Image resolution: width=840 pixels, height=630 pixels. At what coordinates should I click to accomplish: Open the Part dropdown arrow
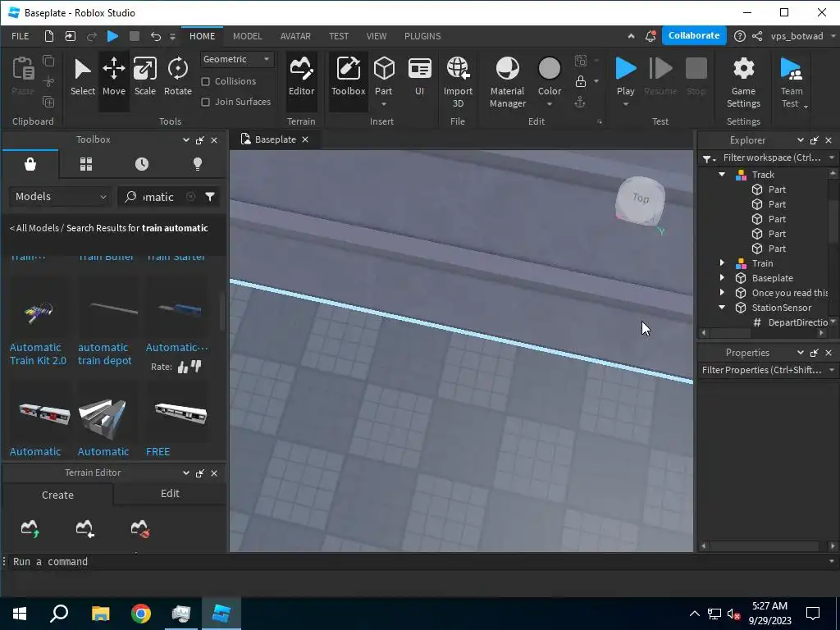[384, 104]
